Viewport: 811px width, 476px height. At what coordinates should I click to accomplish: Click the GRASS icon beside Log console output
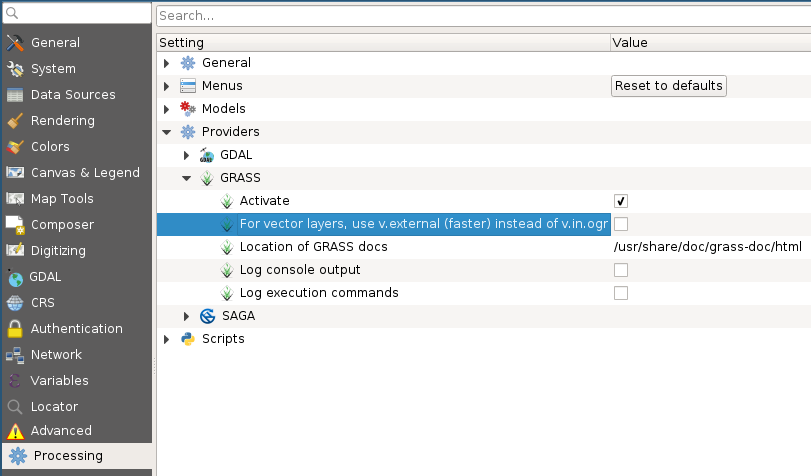pos(227,270)
